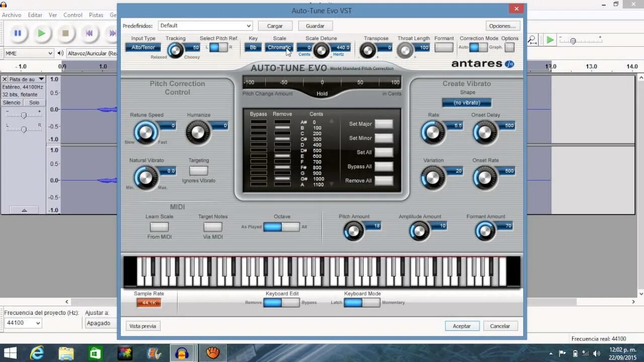
Task: Pause playback in Audacity
Action: (x=18, y=33)
